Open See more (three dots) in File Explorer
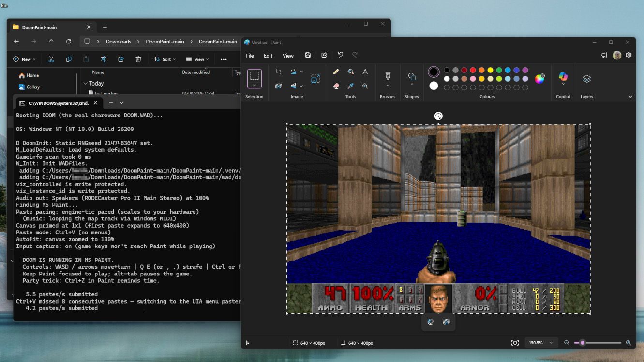Screen dimensions: 644x362 click(224, 59)
